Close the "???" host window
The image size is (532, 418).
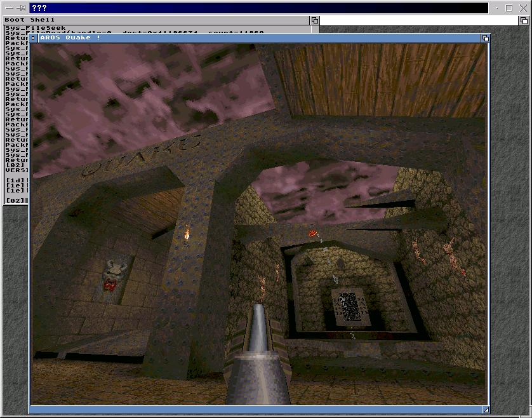coord(522,8)
